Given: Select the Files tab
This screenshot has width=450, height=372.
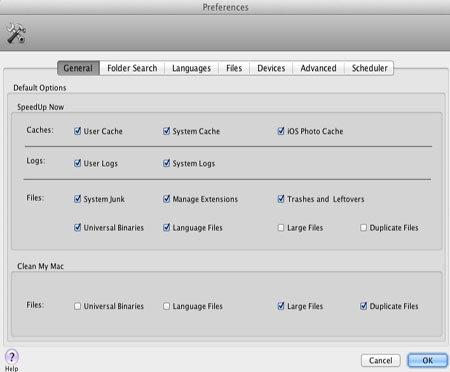Looking at the screenshot, I should 234,68.
